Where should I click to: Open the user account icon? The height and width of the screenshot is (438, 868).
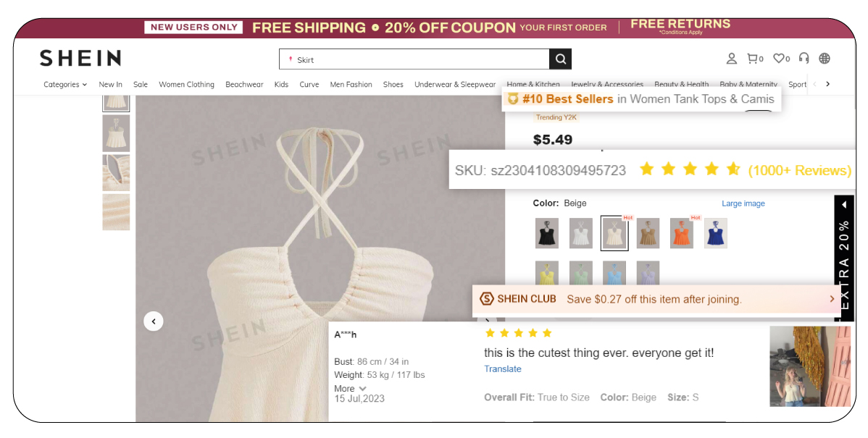[x=731, y=59]
